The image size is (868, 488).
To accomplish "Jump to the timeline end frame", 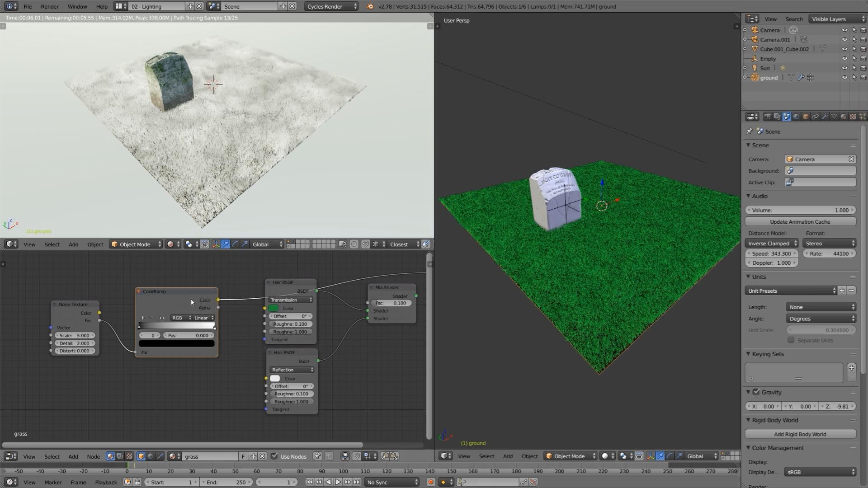I will pyautogui.click(x=357, y=482).
